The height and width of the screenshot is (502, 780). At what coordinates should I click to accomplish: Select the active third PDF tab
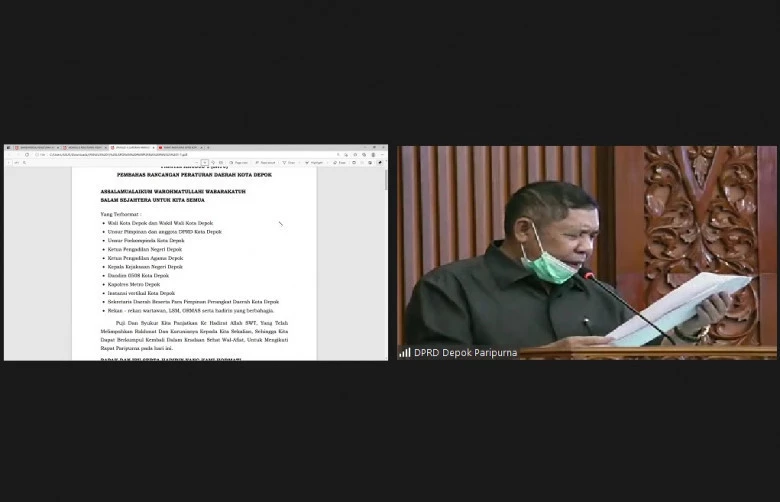(x=132, y=147)
